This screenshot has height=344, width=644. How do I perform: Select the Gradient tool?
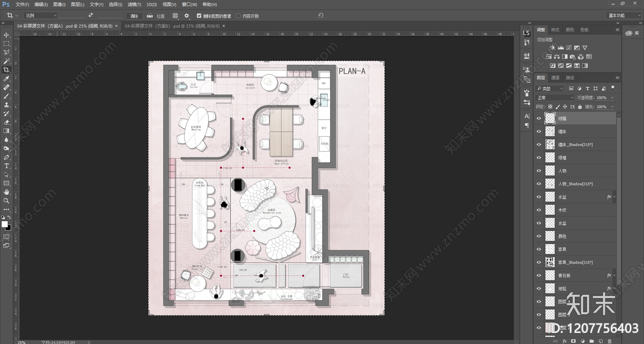click(x=6, y=131)
